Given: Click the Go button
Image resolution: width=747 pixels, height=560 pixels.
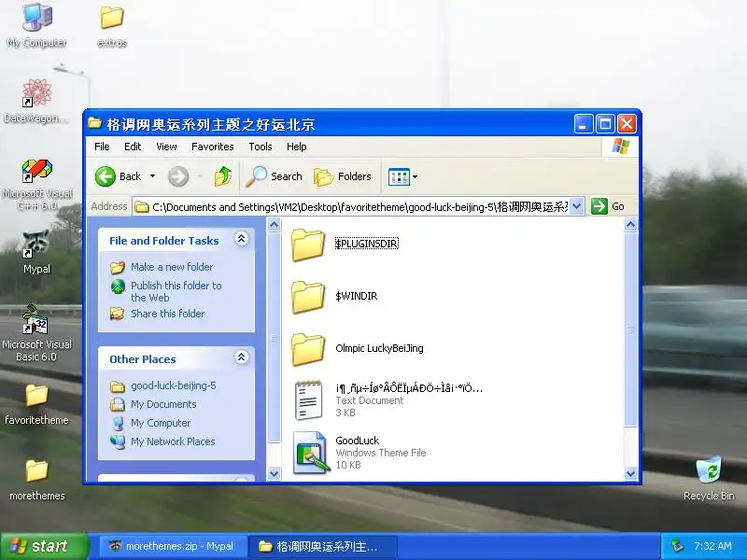Looking at the screenshot, I should (608, 206).
